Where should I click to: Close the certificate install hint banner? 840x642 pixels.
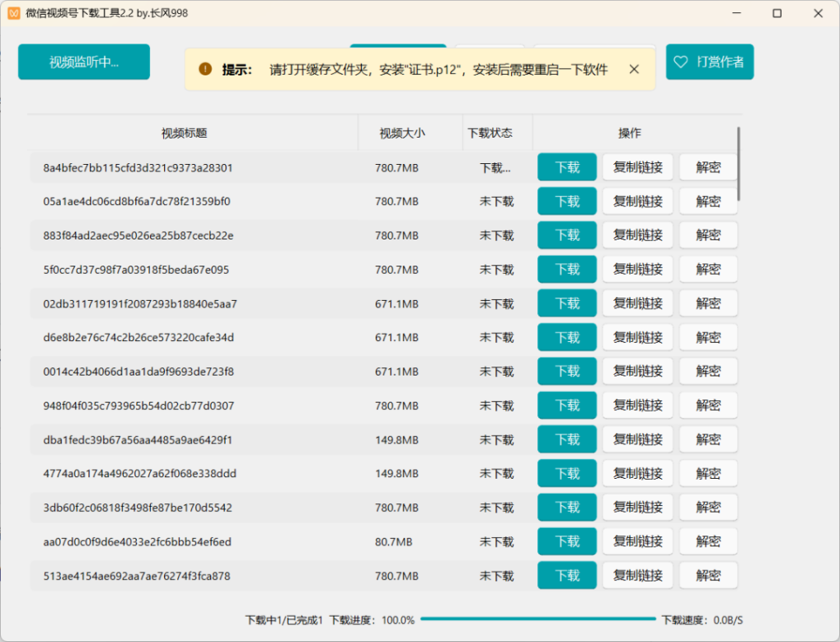pos(634,70)
